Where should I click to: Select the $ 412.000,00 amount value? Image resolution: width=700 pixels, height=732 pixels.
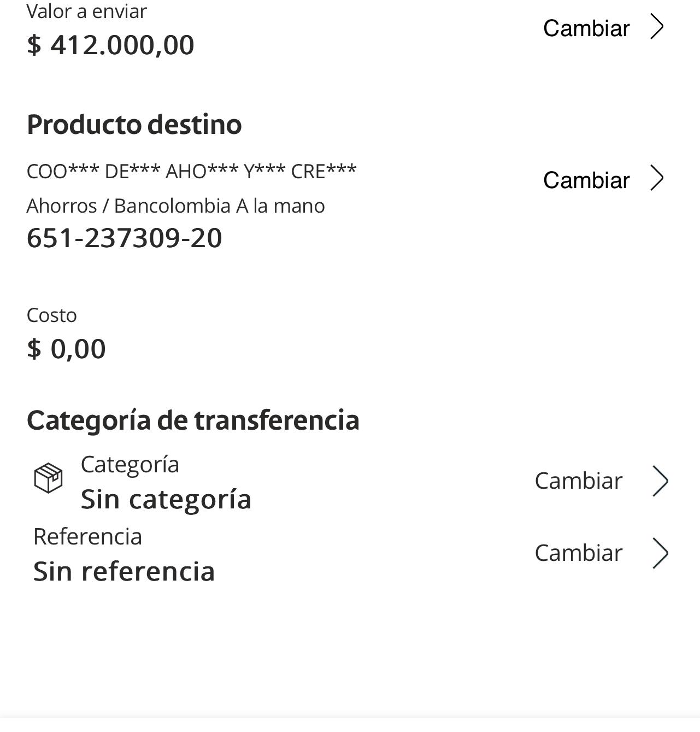[x=110, y=45]
